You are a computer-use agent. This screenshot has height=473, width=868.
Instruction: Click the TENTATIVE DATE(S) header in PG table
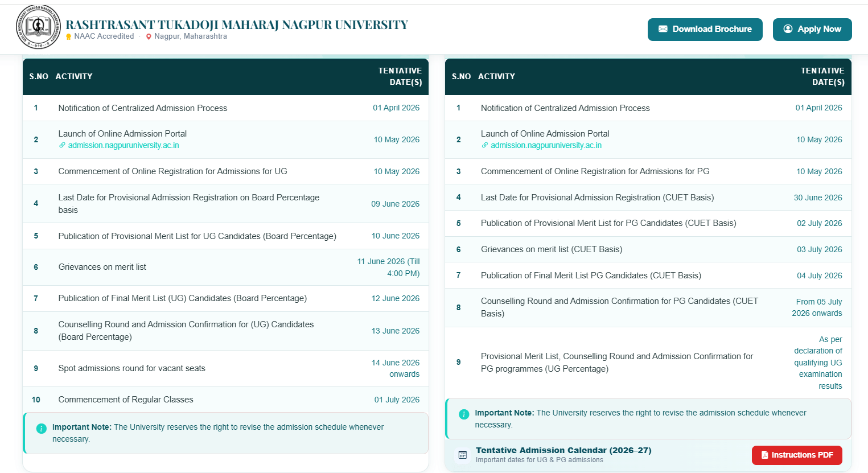click(822, 76)
